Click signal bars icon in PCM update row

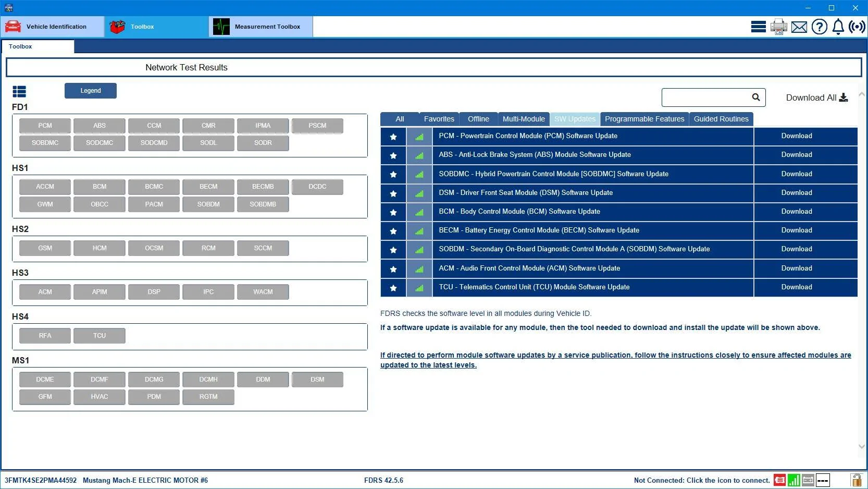(419, 137)
